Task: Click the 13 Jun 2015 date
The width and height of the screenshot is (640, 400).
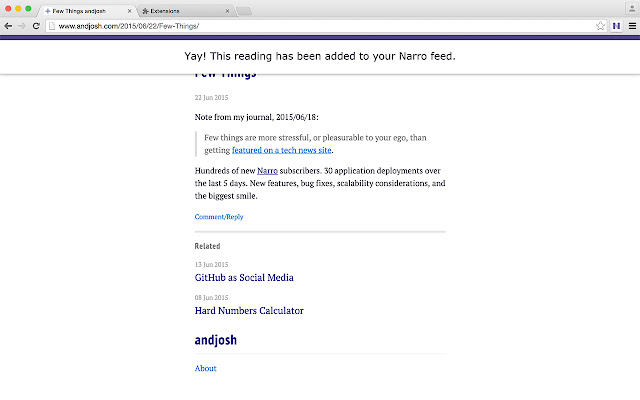Action: pyautogui.click(x=211, y=264)
